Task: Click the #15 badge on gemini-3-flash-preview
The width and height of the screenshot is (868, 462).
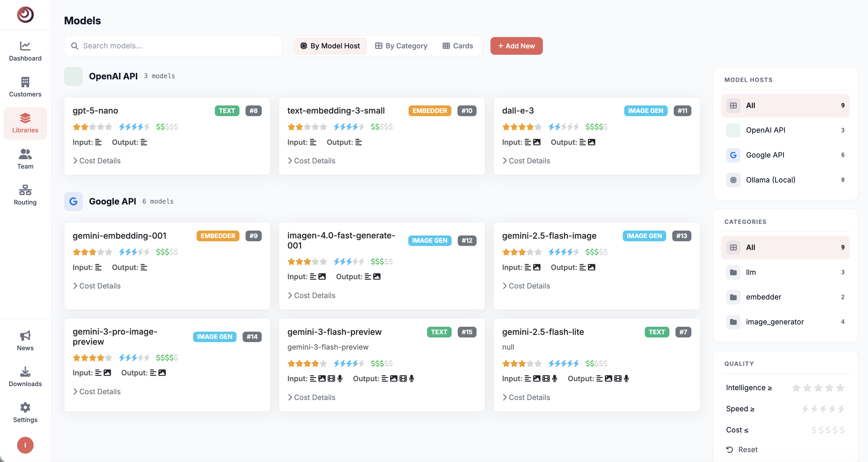Action: pos(467,332)
